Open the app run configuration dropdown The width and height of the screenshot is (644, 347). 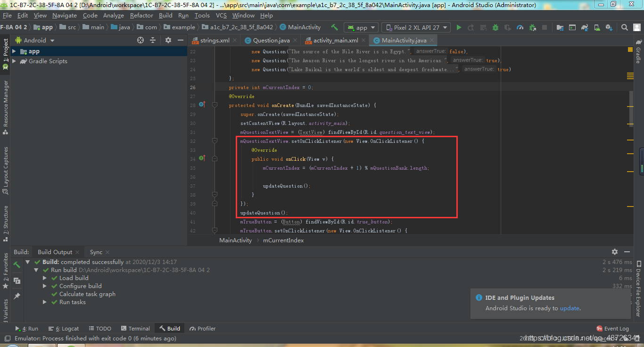point(361,27)
